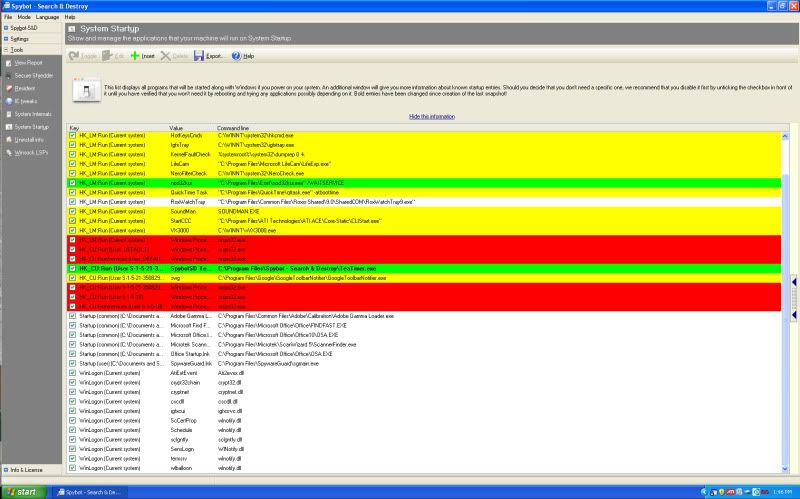Viewport: 800px width, 499px height.
Task: Sort by the Value column header
Action: 192,128
